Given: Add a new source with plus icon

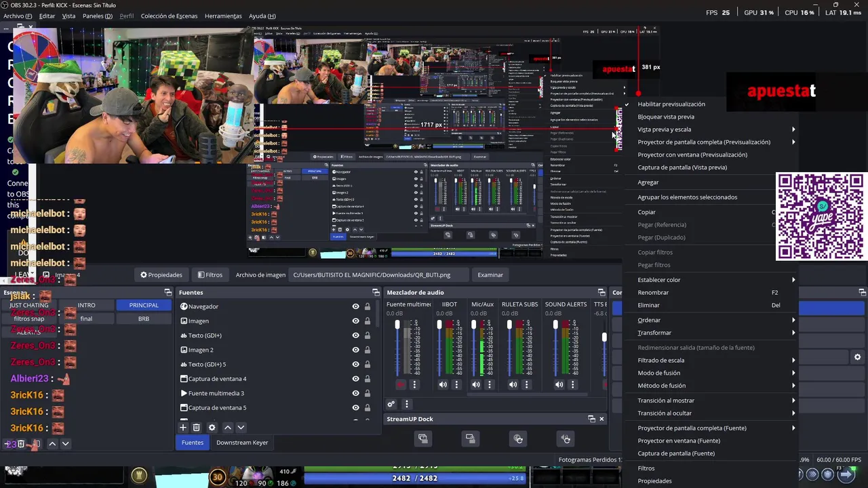Looking at the screenshot, I should pos(183,428).
